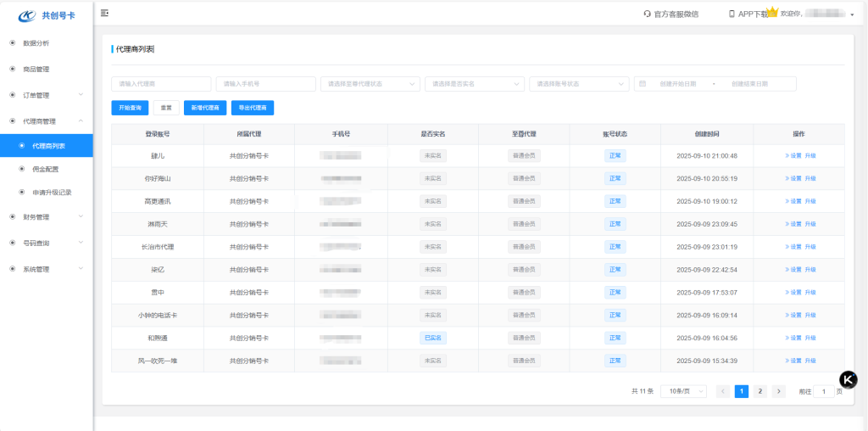Click 新增代理商 to add an agent
Viewport: 868px width, 431px height.
(204, 108)
